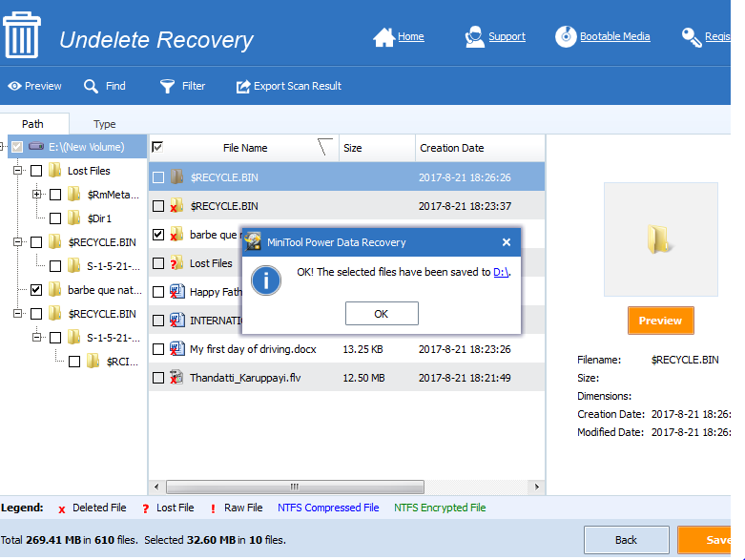Screen dimensions: 745x560
Task: Click the orange Save button
Action: [x=704, y=540]
